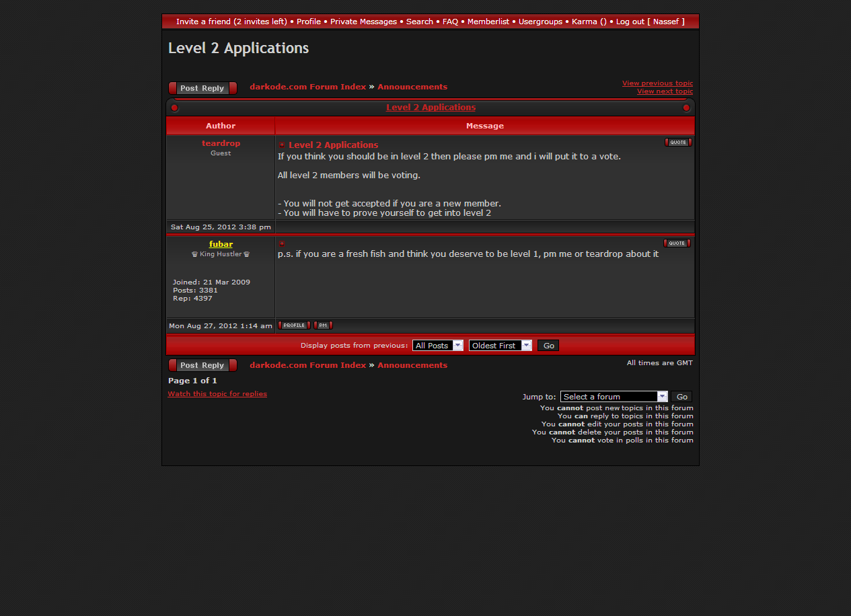Click small post icon in fubar's message

[282, 244]
